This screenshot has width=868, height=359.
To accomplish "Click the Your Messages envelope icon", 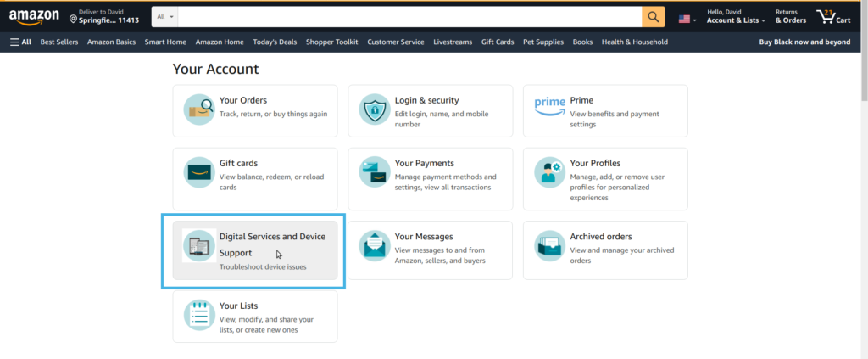I will click(375, 245).
